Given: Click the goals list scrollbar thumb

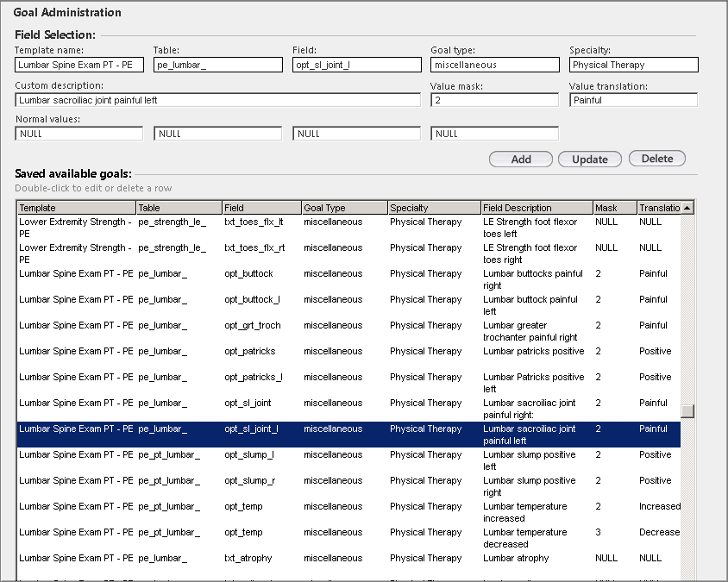Looking at the screenshot, I should (x=687, y=411).
